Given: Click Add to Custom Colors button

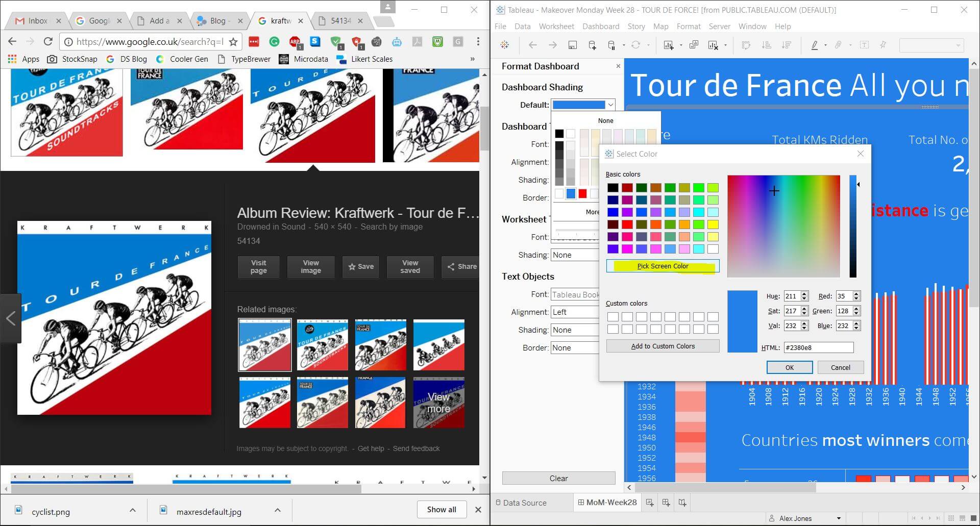Looking at the screenshot, I should pyautogui.click(x=663, y=346).
